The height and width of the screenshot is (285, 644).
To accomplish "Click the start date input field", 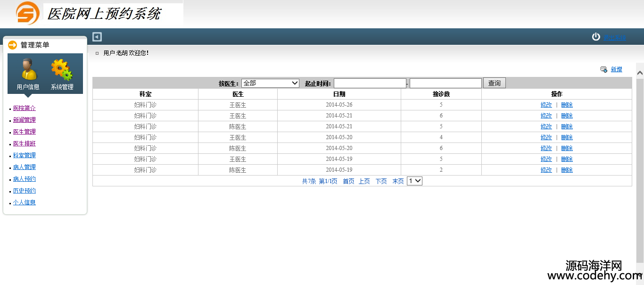I will coord(370,83).
